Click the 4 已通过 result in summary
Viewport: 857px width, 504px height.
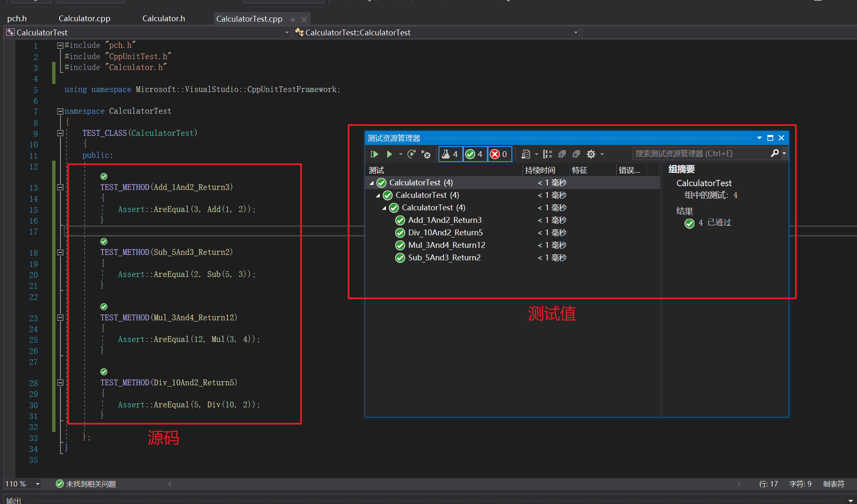[x=708, y=223]
